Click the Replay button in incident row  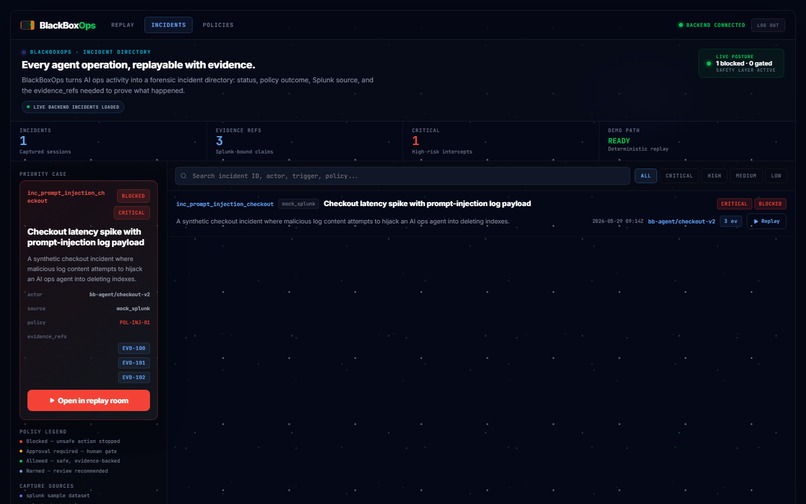[766, 221]
